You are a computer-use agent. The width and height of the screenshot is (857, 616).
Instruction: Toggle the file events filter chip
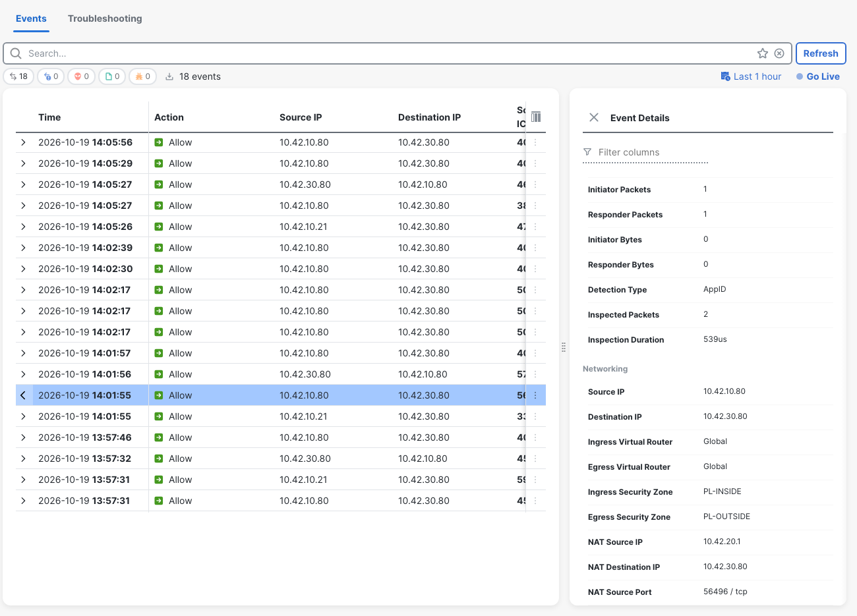[112, 76]
